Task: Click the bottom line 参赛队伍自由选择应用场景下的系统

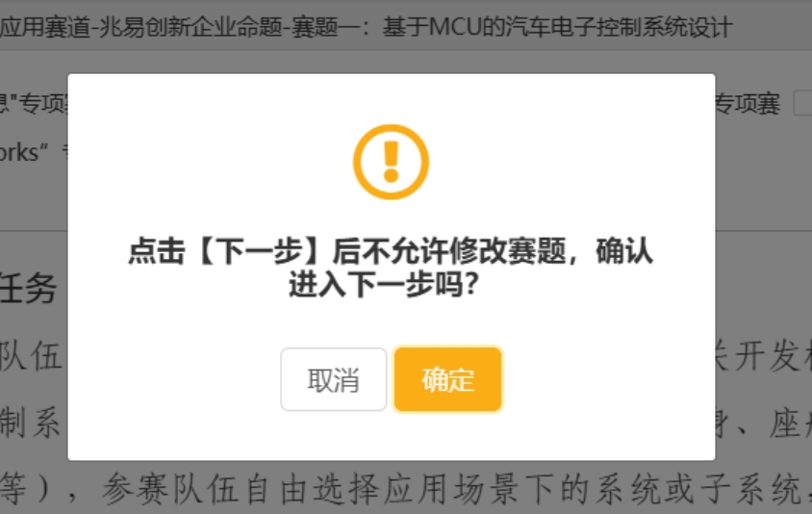Action: 451,489
